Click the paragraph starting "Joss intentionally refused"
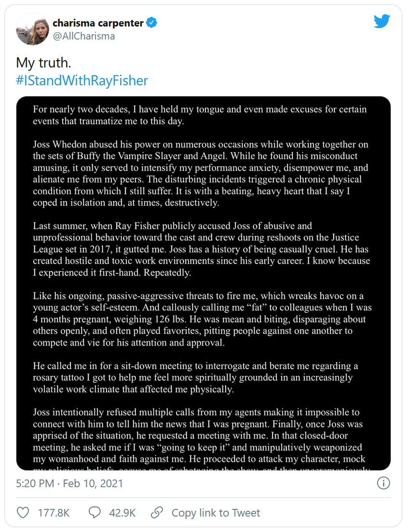 click(200, 436)
